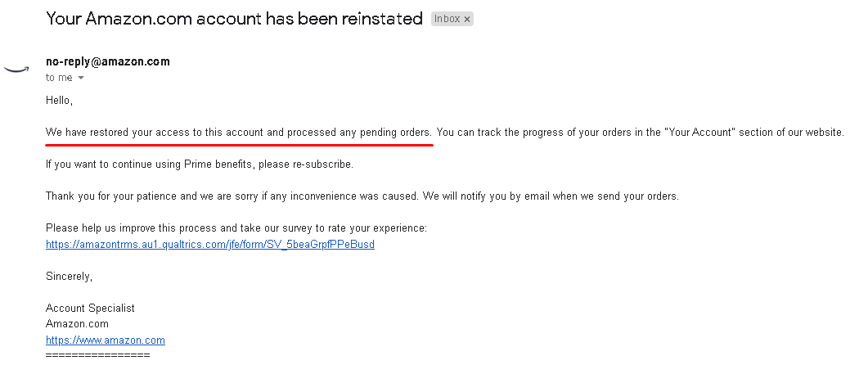Click the sentence about restored account access
Image resolution: width=868 pixels, height=365 pixels.
tap(238, 132)
